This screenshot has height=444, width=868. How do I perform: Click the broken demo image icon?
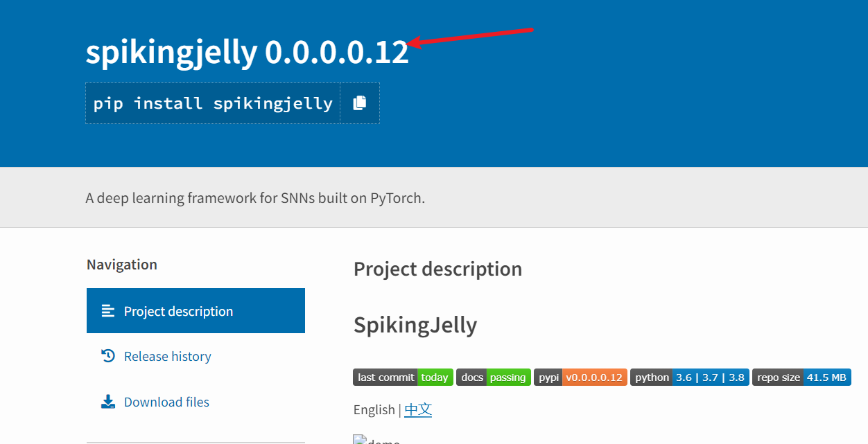[x=359, y=438]
